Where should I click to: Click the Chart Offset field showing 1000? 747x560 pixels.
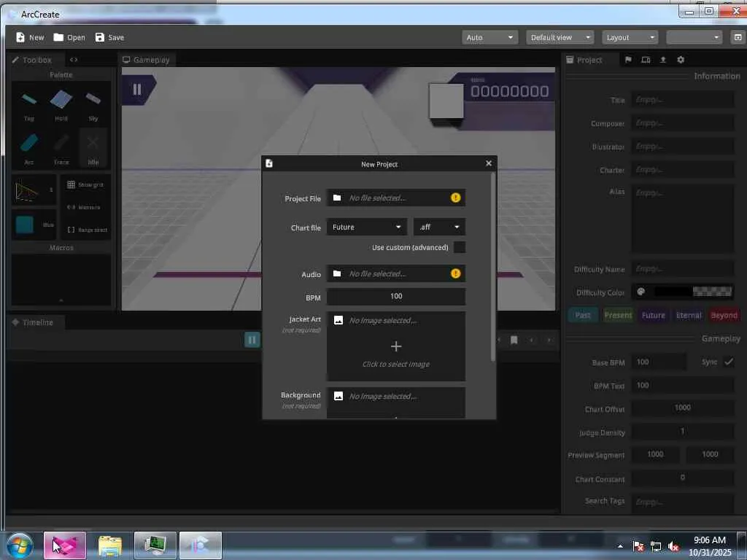(683, 408)
